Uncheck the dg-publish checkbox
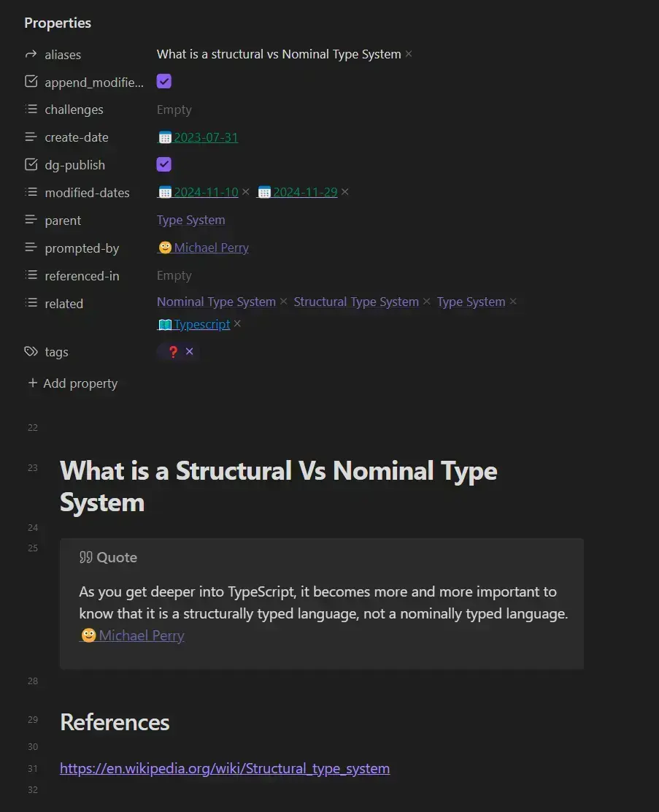The height and width of the screenshot is (812, 659). coord(164,164)
